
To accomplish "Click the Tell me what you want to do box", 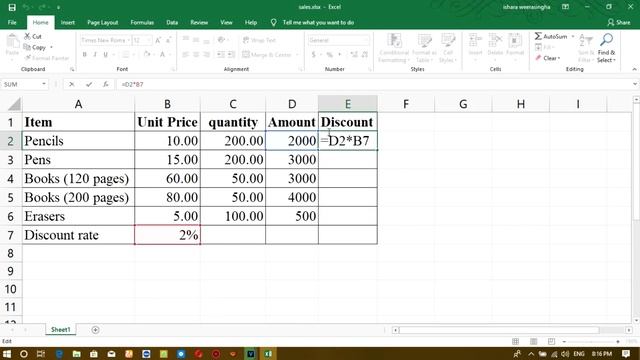I will click(x=318, y=22).
